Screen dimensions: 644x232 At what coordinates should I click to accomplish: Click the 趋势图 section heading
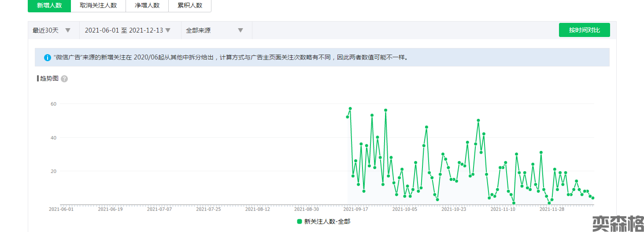point(49,79)
